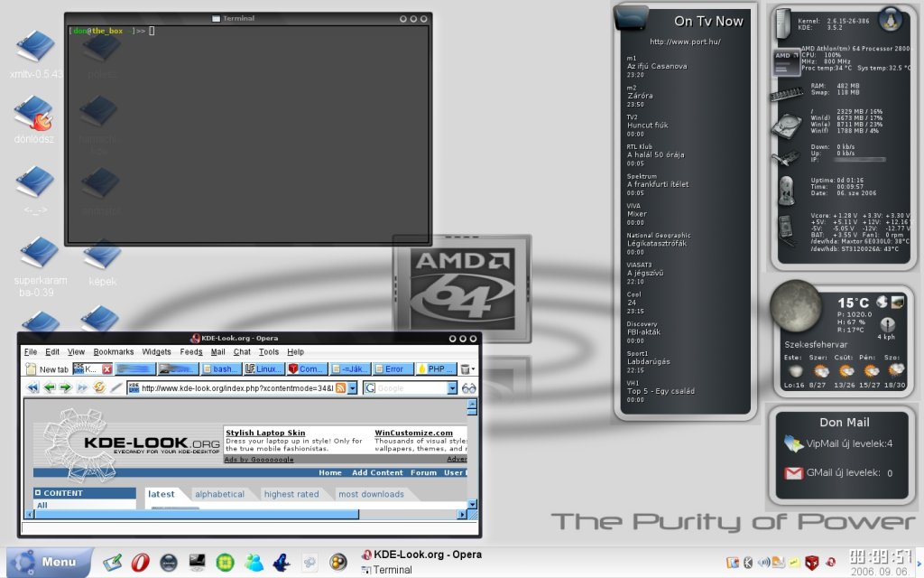Switch to the Linux... tab in Opera
The image size is (924, 578).
point(264,369)
